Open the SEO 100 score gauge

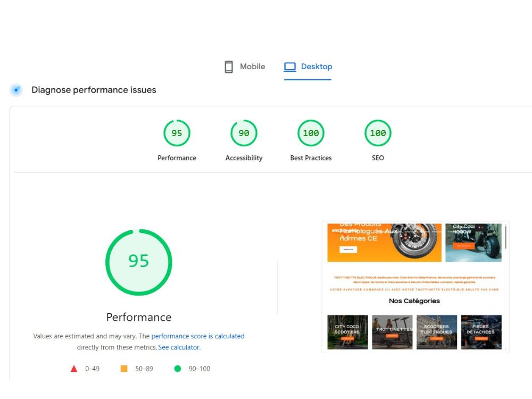378,133
